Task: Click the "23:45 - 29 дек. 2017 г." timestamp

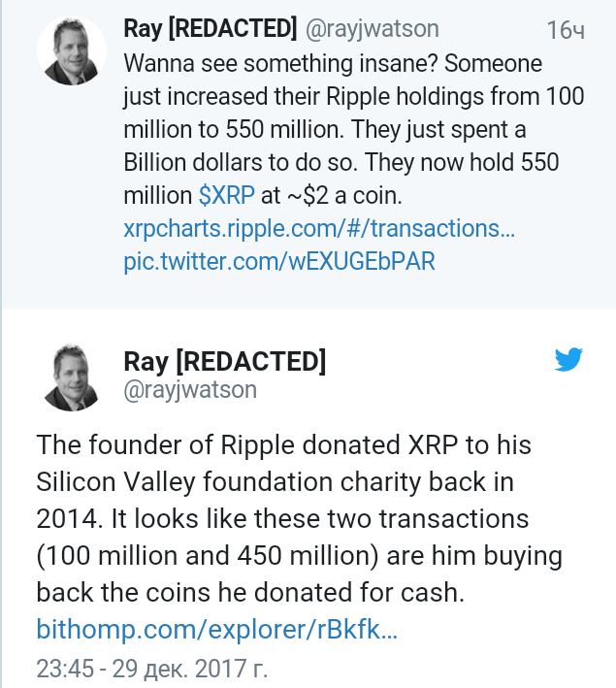Action: pos(151,669)
